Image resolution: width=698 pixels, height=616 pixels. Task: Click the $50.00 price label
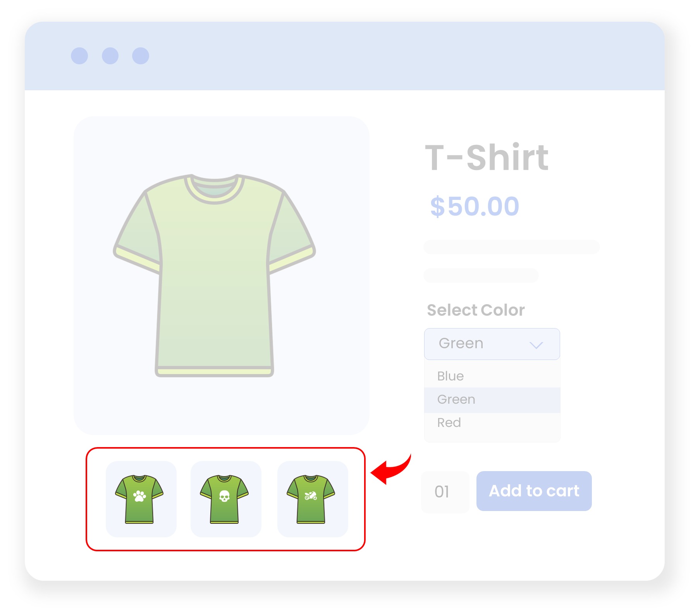point(475,206)
